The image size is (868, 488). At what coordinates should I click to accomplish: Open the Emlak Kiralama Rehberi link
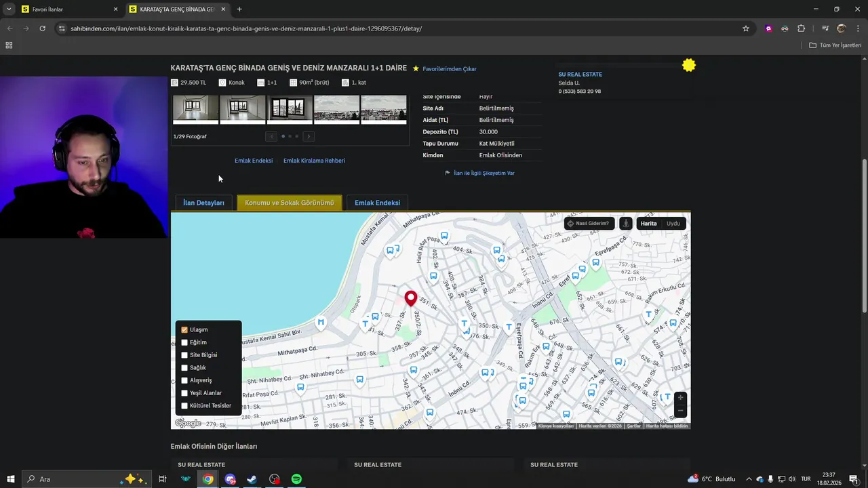pyautogui.click(x=314, y=161)
